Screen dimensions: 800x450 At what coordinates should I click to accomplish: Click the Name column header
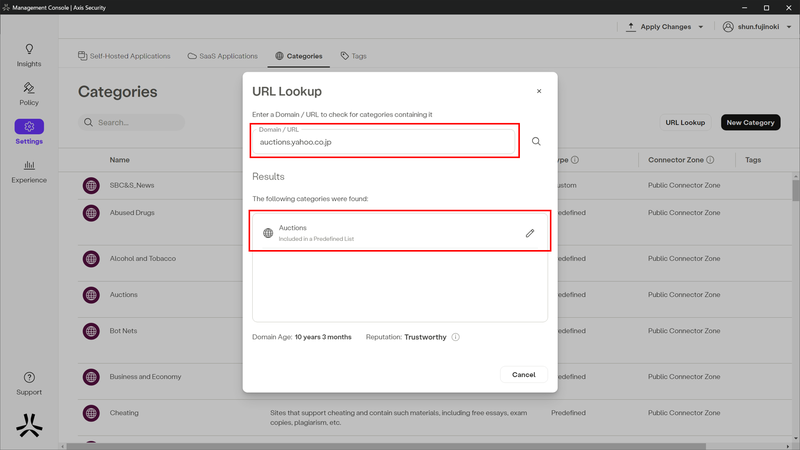click(x=119, y=160)
